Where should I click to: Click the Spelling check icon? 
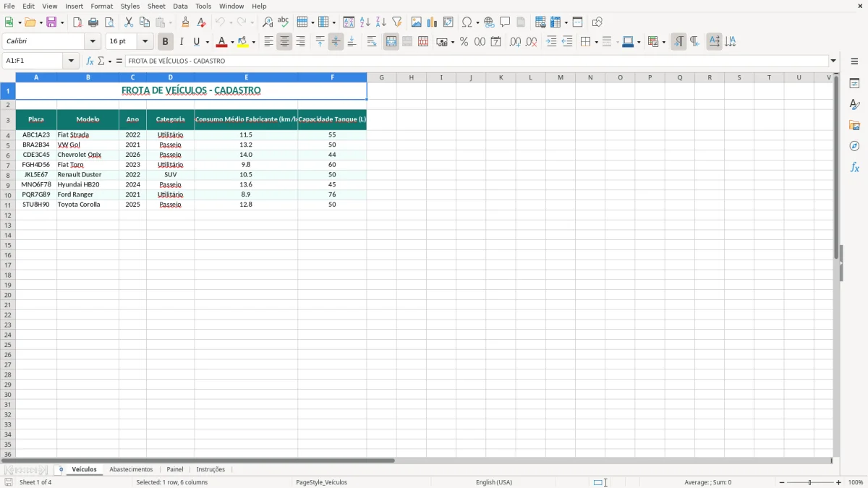[284, 22]
